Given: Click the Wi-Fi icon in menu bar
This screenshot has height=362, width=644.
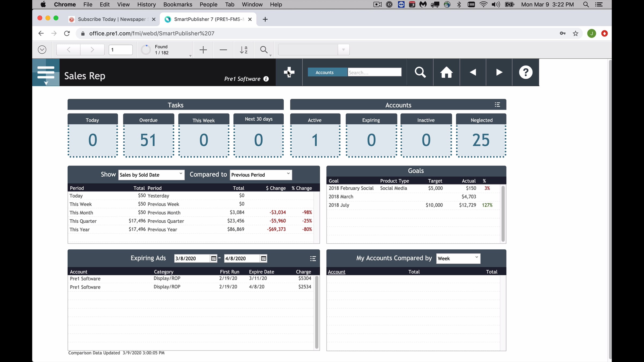Looking at the screenshot, I should pyautogui.click(x=483, y=5).
